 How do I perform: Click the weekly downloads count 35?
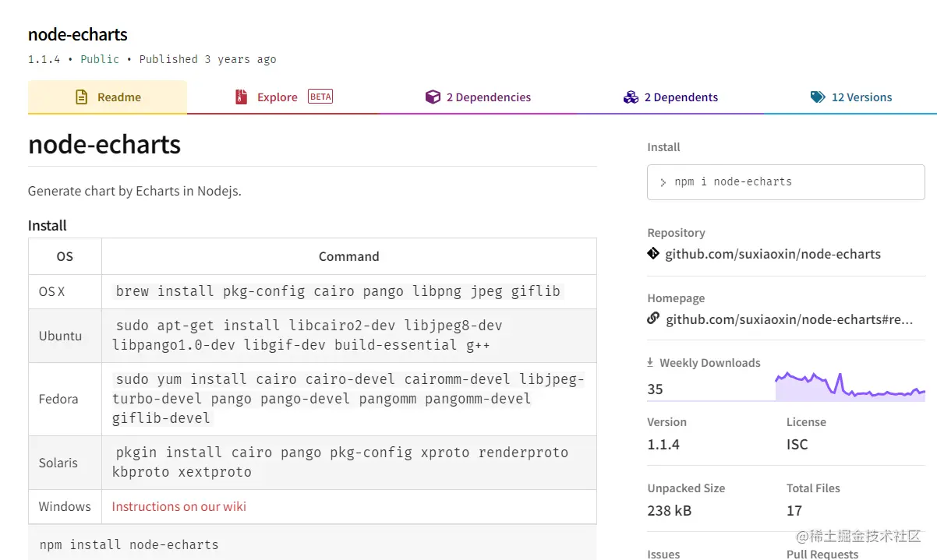(x=655, y=389)
